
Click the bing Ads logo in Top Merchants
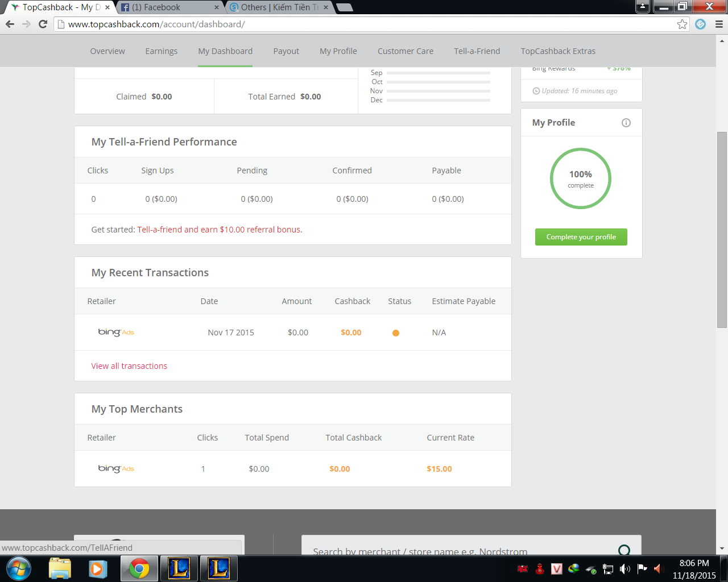pyautogui.click(x=116, y=469)
